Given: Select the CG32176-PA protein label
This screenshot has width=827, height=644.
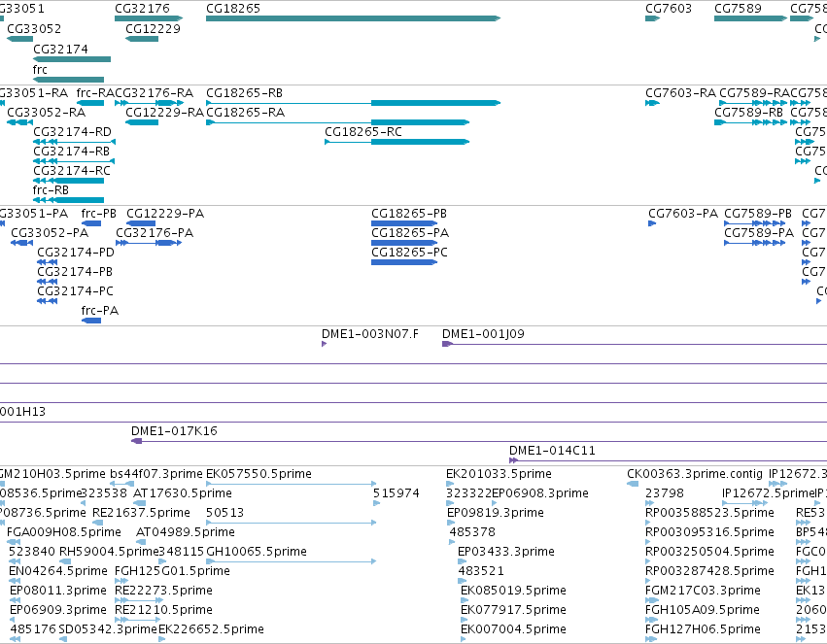Looking at the screenshot, I should (x=155, y=233).
